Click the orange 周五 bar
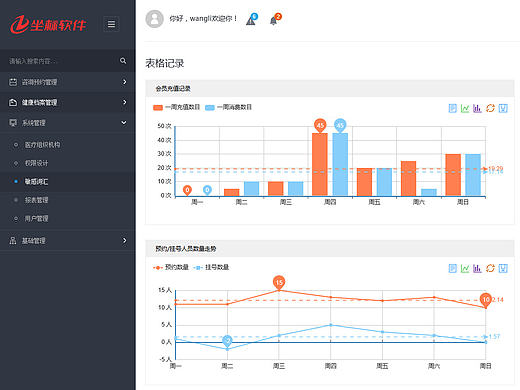Image resolution: width=520 pixels, height=390 pixels. [x=364, y=182]
